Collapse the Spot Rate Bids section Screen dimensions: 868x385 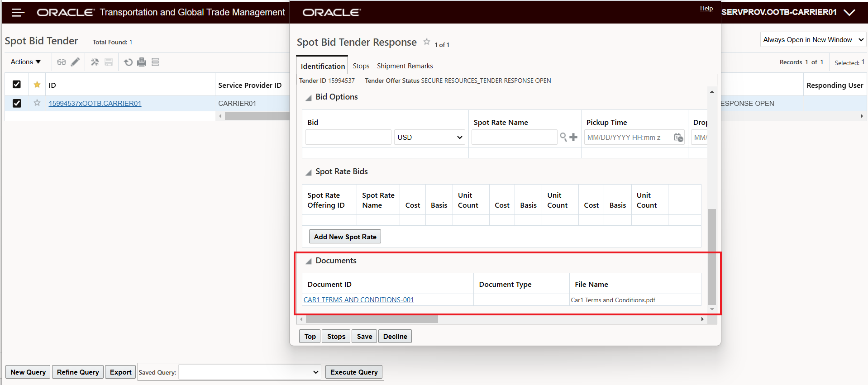click(308, 172)
